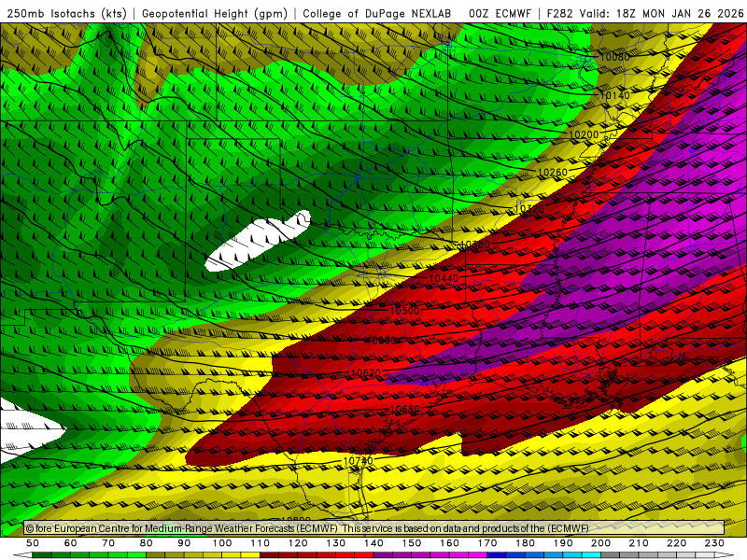Click the 'College of DuPage NEXLAB' title text

pyautogui.click(x=376, y=14)
